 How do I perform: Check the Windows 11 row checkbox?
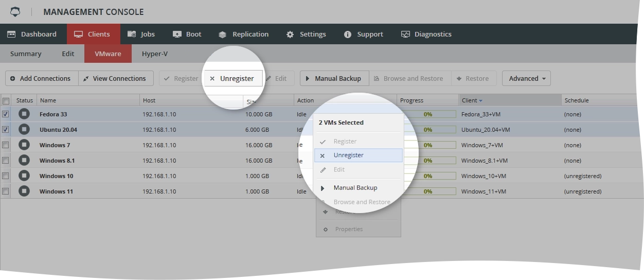tap(6, 191)
